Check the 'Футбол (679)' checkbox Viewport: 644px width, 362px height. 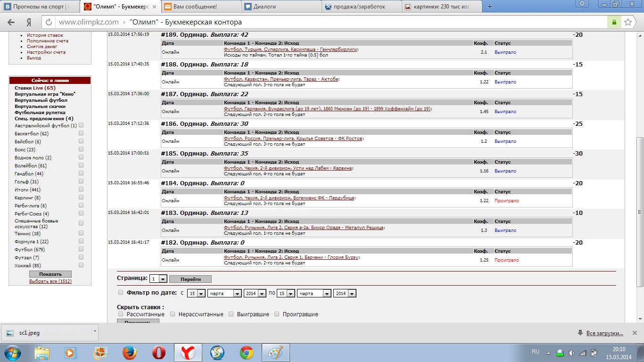point(81,249)
